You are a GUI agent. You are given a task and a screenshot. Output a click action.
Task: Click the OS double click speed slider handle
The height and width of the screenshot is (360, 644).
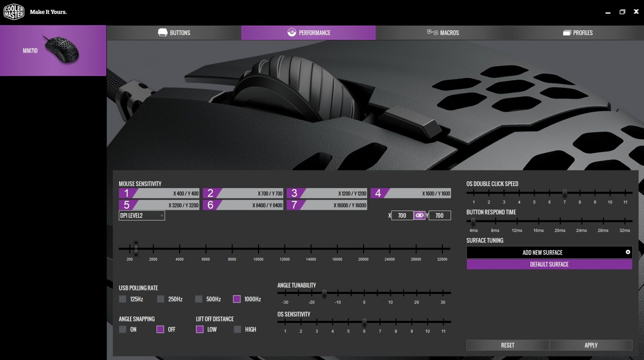coord(565,193)
